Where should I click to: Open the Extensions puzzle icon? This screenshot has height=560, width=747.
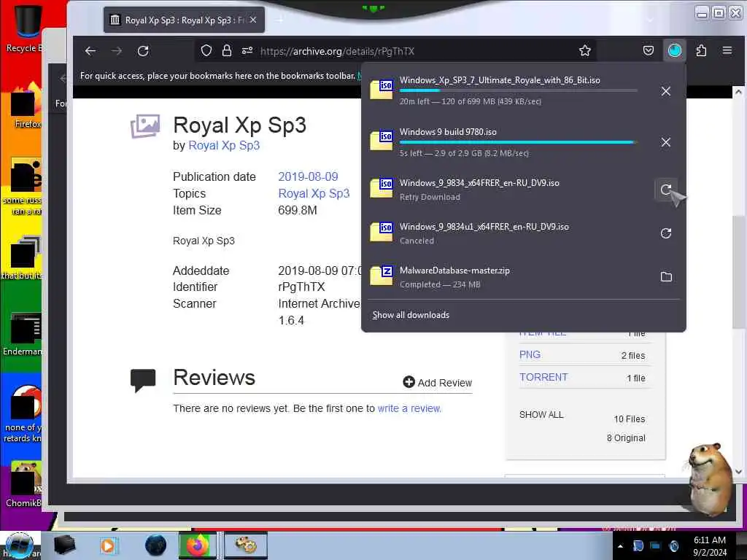click(x=701, y=50)
